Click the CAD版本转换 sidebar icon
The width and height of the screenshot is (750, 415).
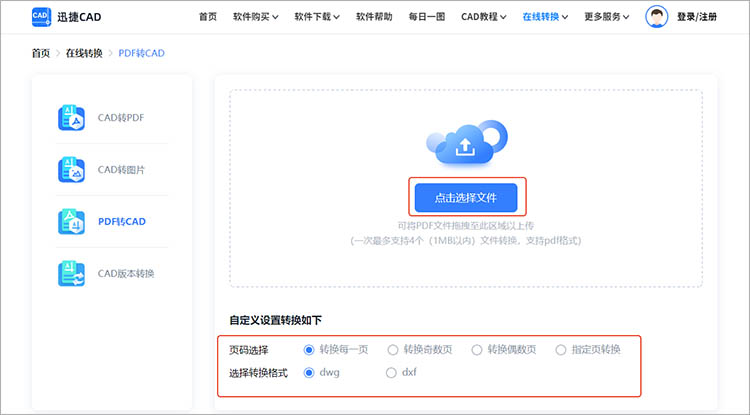click(x=71, y=273)
